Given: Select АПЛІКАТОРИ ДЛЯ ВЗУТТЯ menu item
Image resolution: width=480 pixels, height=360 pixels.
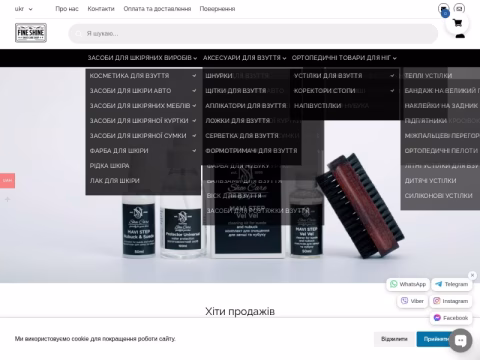Looking at the screenshot, I should (x=246, y=106).
